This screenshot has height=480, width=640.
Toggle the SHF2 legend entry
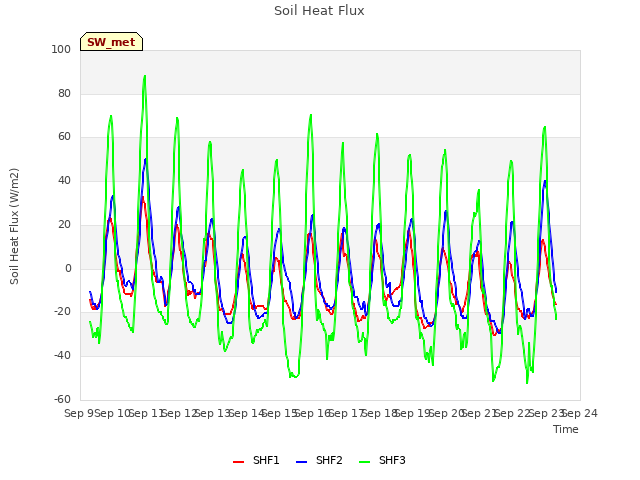click(319, 460)
